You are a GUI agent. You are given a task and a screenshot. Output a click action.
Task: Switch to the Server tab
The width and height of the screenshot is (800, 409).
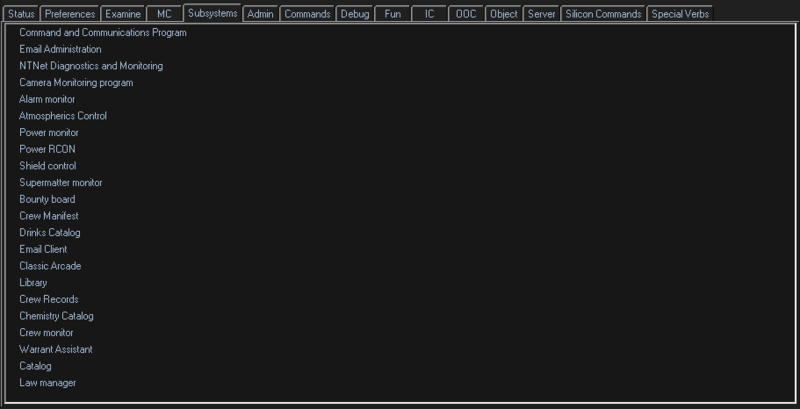(x=541, y=14)
